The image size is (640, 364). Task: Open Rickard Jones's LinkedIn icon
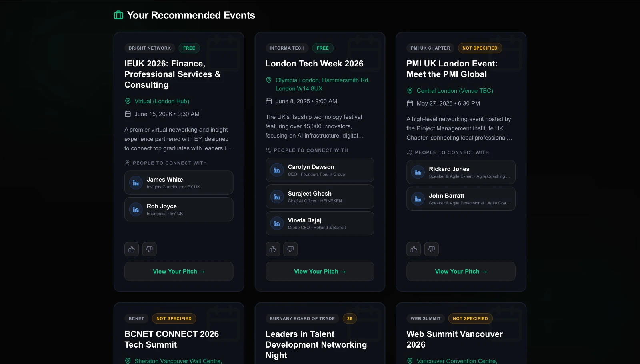pos(418,172)
